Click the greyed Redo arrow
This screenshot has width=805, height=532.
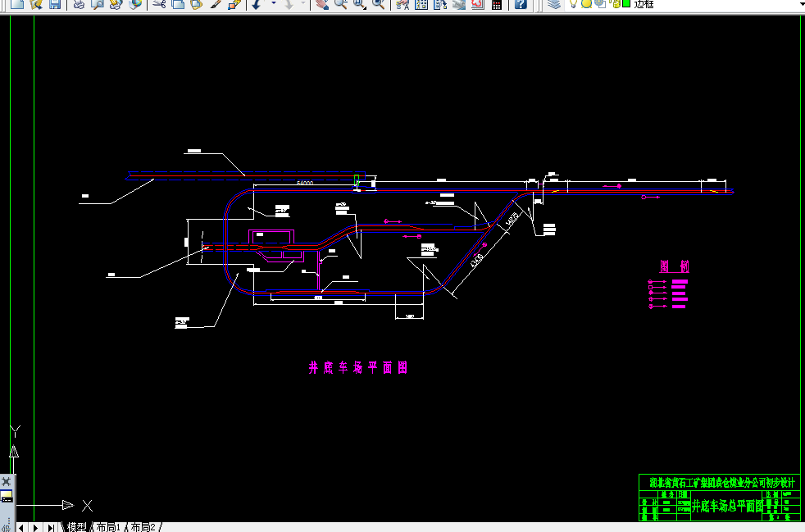(289, 4)
